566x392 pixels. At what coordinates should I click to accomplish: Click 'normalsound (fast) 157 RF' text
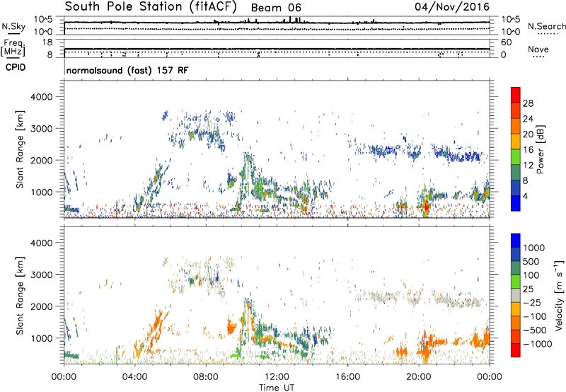point(127,70)
